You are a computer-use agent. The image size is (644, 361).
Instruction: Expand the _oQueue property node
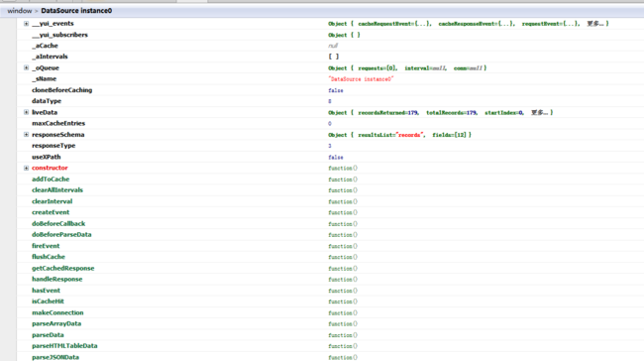pyautogui.click(x=26, y=67)
